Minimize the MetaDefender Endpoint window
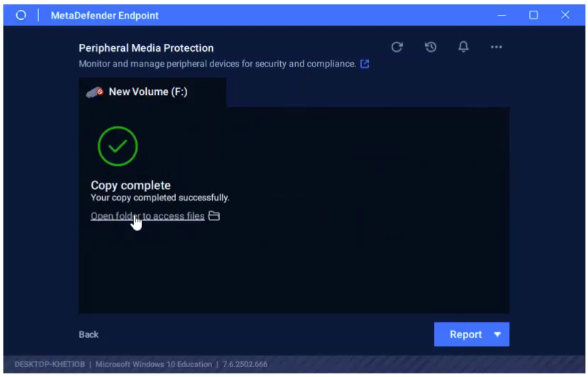Viewport: 588px width, 377px height. point(501,15)
